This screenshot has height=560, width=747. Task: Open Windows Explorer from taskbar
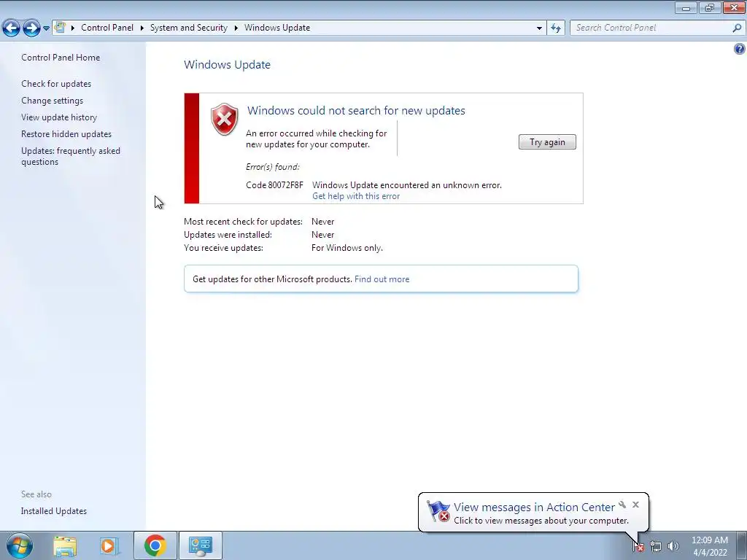pyautogui.click(x=65, y=545)
